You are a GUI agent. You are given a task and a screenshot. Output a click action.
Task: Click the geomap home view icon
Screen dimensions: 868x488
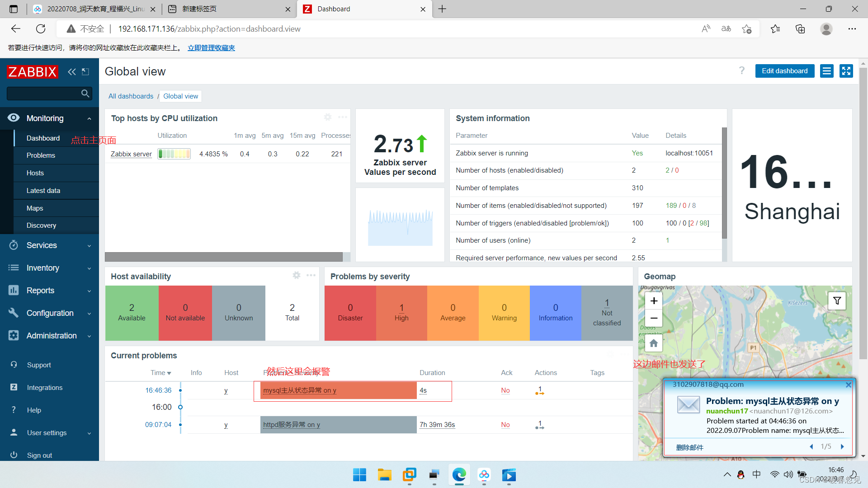coord(654,343)
